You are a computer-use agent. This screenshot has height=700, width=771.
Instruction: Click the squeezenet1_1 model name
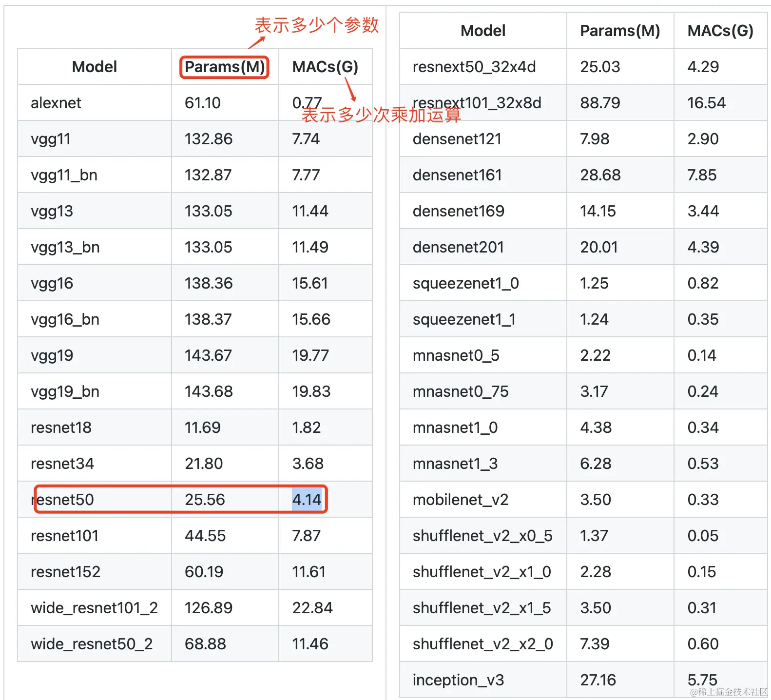point(464,320)
